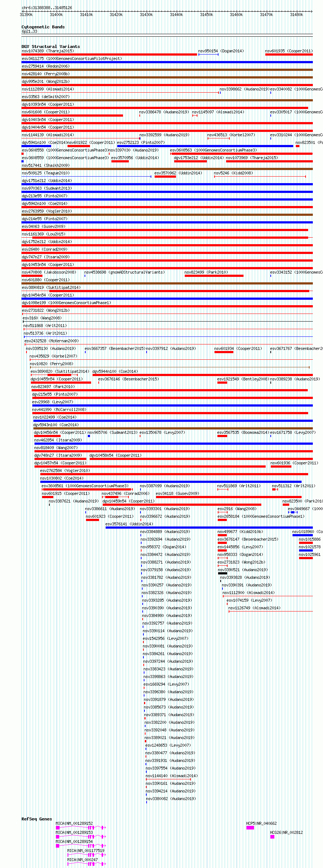Click the black bar under nsv3390521
The height and width of the screenshot is (868, 323).
coord(222,573)
